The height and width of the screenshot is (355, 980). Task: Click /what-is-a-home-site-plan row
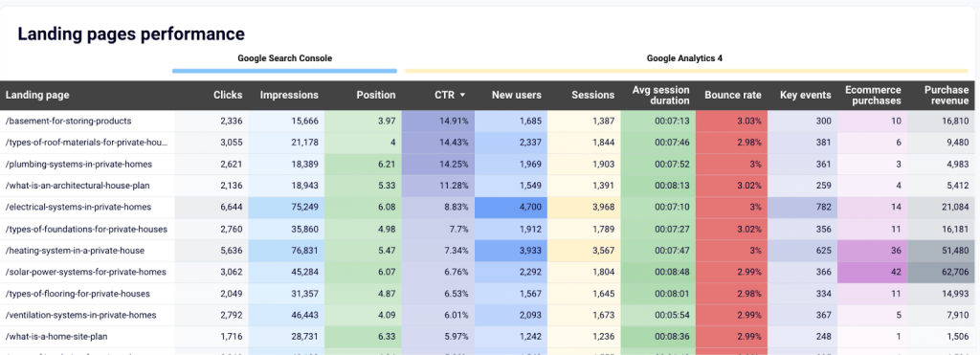490,336
